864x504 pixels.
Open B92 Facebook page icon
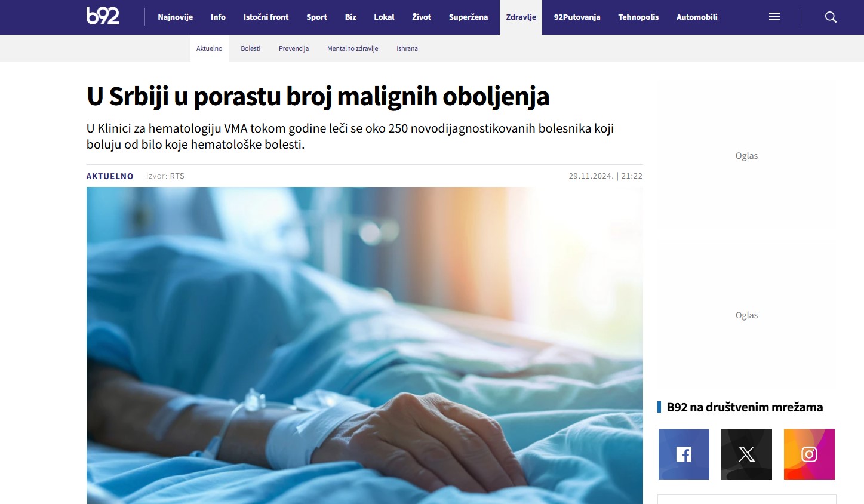(684, 454)
